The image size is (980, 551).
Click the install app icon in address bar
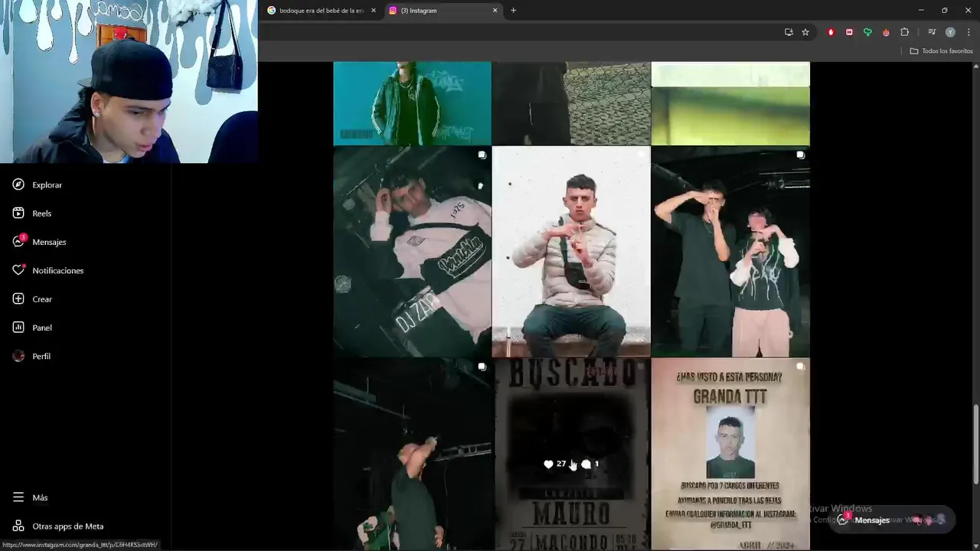789,32
